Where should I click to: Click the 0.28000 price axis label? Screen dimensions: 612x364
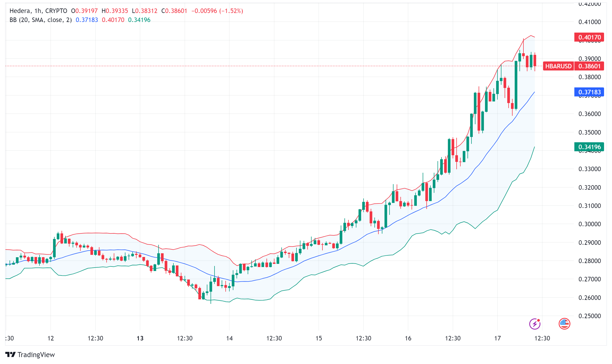click(590, 261)
